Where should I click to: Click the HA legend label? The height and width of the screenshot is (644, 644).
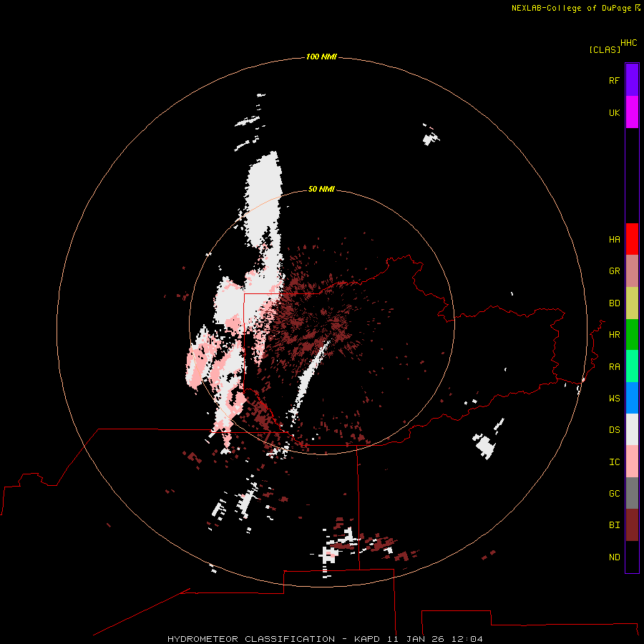coord(614,240)
